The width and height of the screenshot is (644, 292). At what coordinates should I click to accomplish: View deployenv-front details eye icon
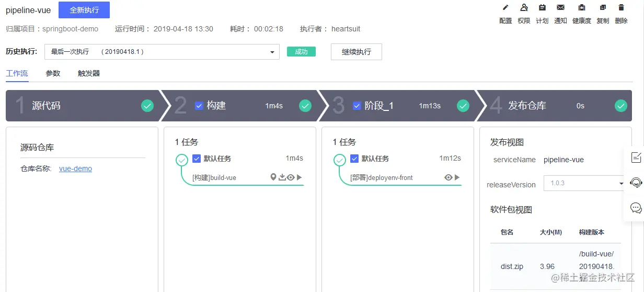point(448,177)
